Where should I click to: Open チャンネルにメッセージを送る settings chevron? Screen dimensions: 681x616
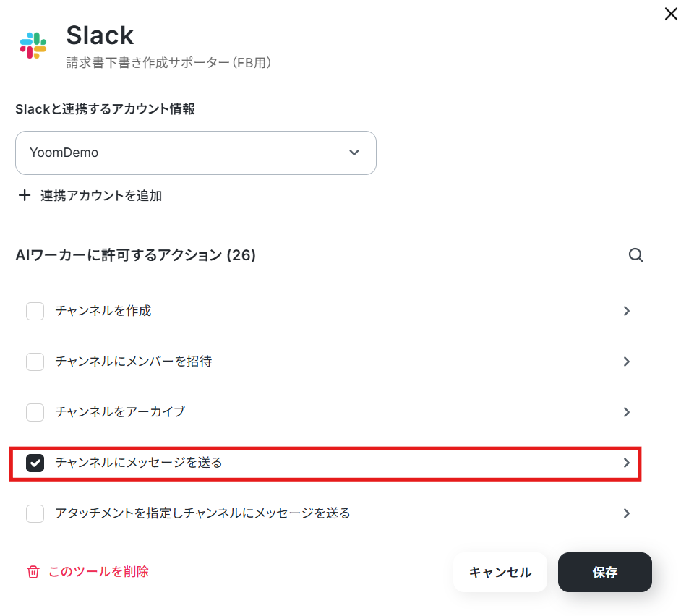(627, 463)
